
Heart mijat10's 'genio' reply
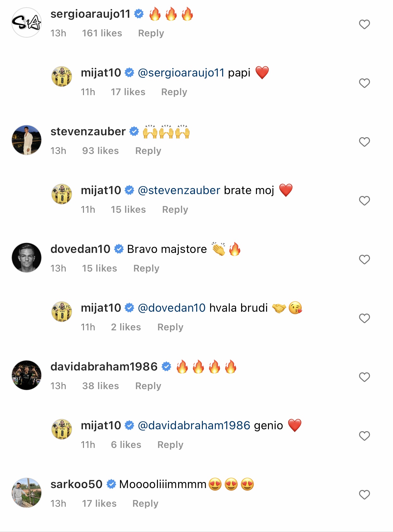(364, 436)
